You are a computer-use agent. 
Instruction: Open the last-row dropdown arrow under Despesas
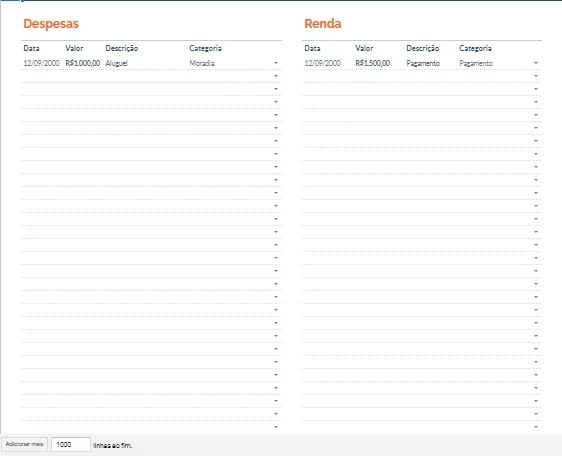(x=276, y=427)
